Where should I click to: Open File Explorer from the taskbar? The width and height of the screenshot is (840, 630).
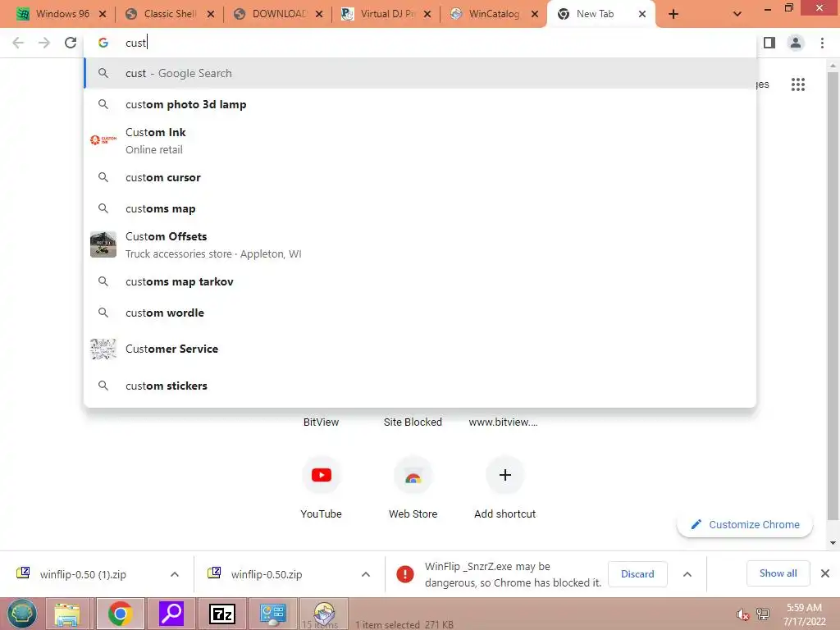(66, 614)
